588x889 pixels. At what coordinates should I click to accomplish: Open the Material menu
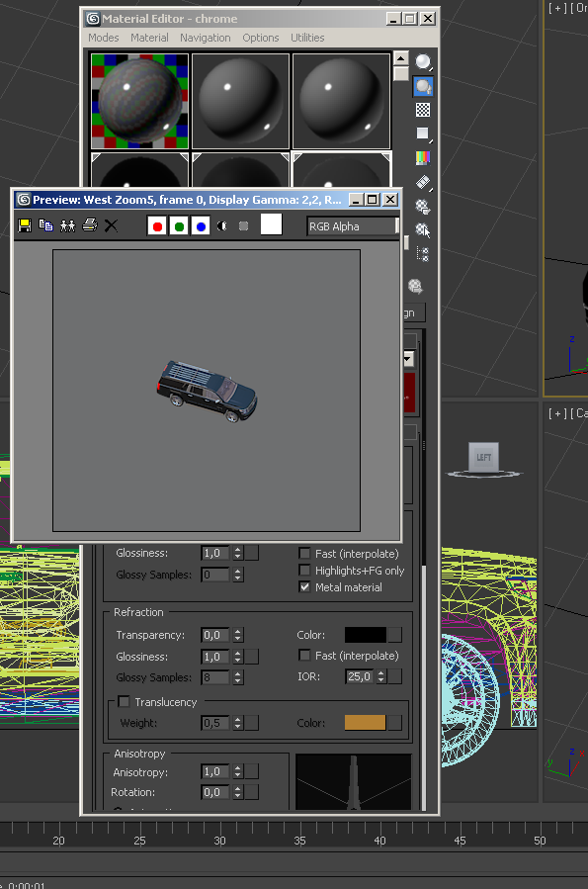[149, 38]
